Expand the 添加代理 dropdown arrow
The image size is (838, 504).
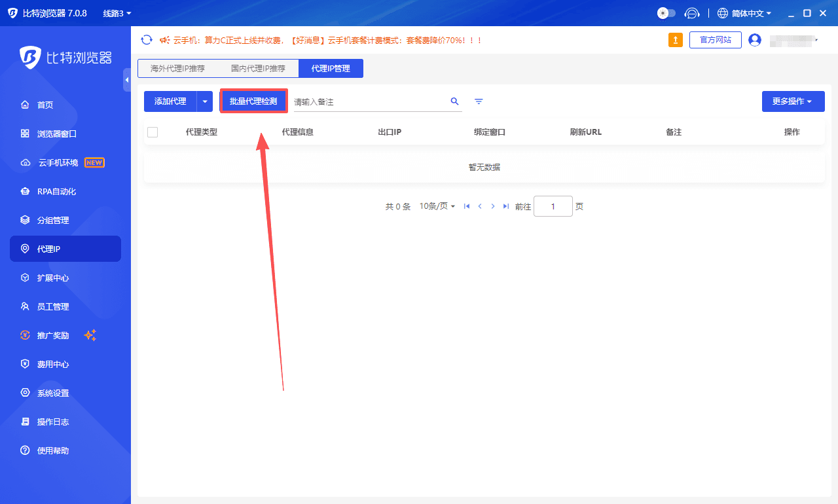pyautogui.click(x=205, y=101)
